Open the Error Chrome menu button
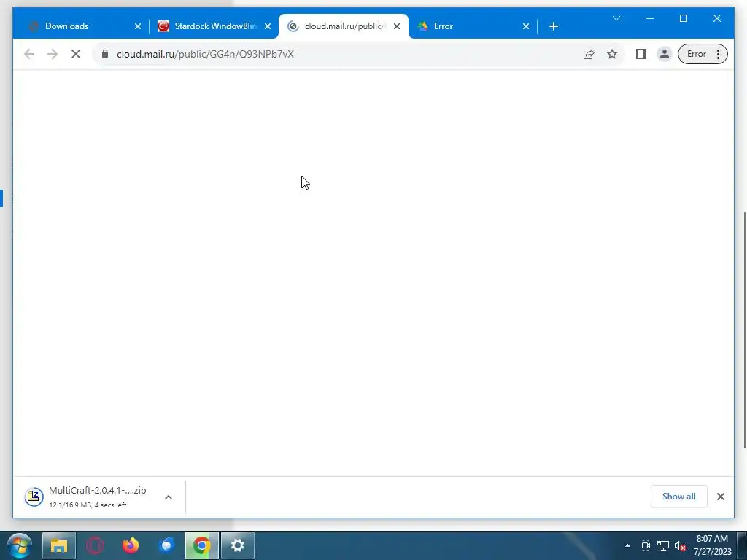The width and height of the screenshot is (747, 560). pos(703,54)
